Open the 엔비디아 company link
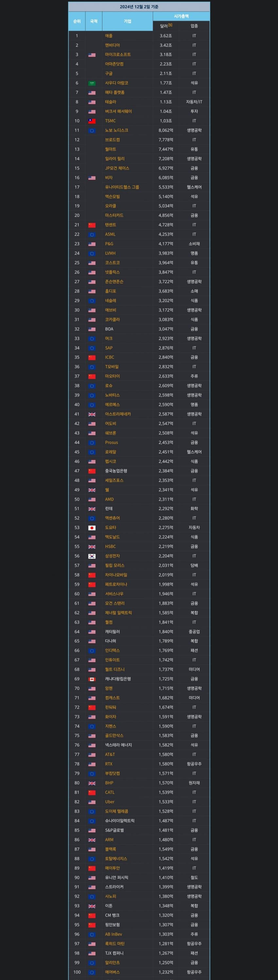This screenshot has height=980, width=278. pos(113,45)
